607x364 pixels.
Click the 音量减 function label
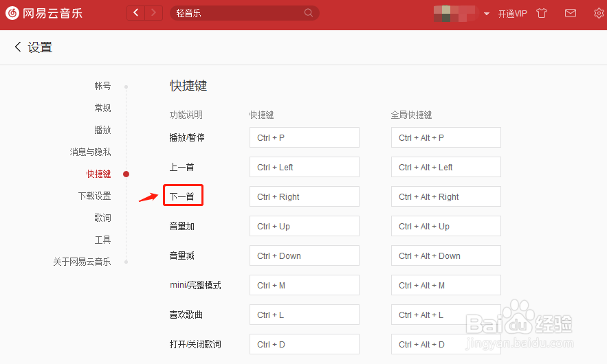[182, 255]
